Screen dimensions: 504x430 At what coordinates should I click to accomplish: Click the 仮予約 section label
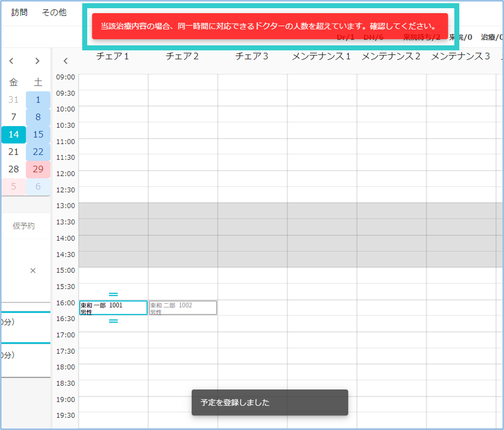(24, 226)
